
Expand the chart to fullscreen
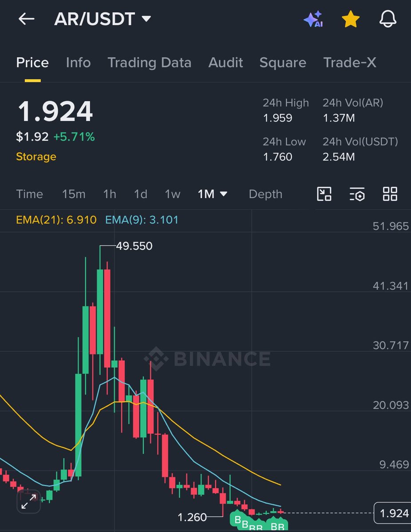tap(29, 502)
